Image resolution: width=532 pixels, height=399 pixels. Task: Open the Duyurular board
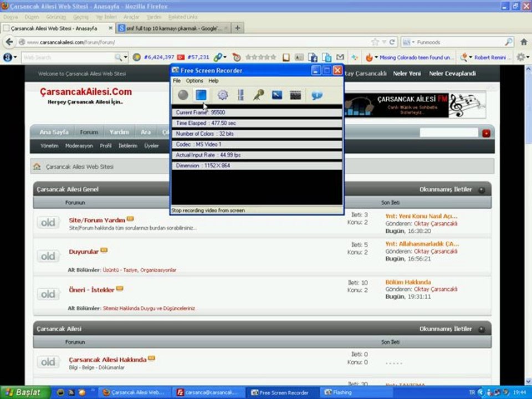[x=84, y=252]
